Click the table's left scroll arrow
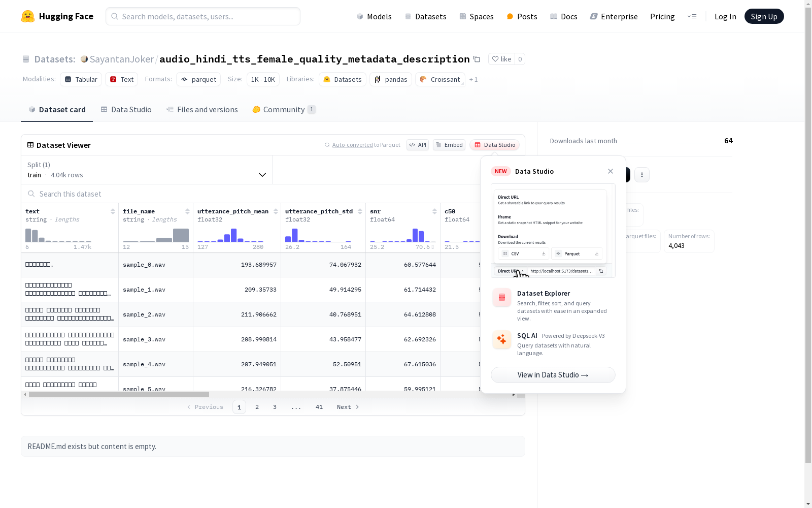Viewport: 812px width, 508px height. pyautogui.click(x=25, y=394)
